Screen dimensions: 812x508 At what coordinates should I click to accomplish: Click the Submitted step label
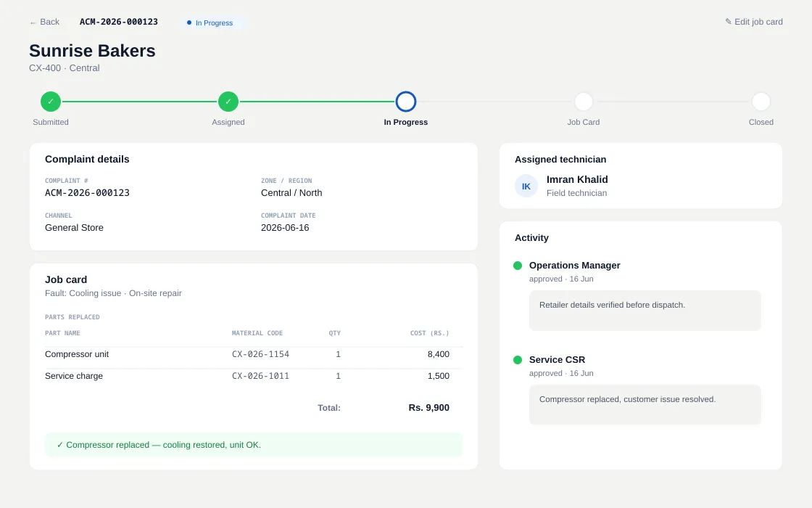pyautogui.click(x=51, y=123)
